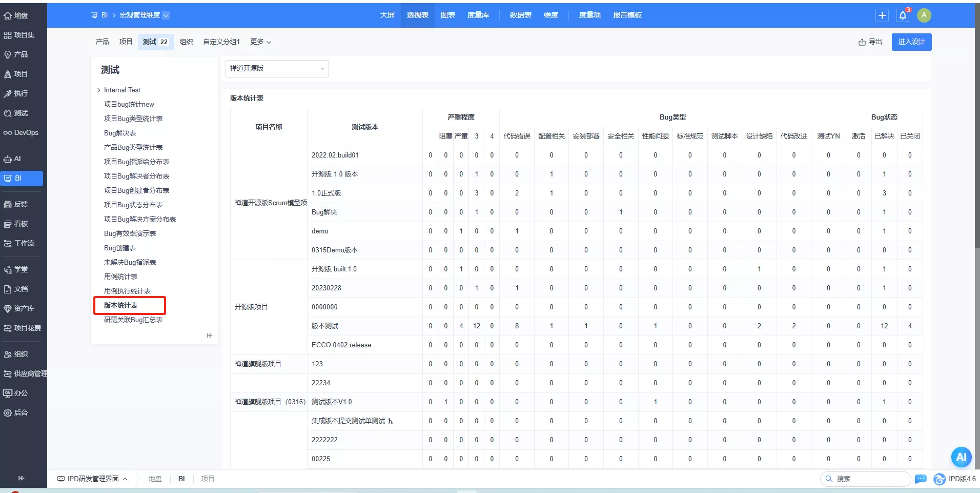Screen dimensions: 980x493
Task: Open the 地盘 sidebar icon
Action: pos(16,15)
